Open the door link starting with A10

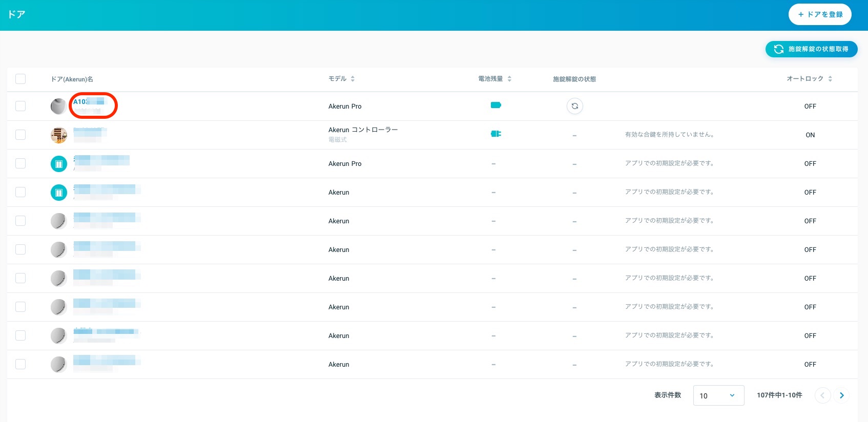click(89, 101)
